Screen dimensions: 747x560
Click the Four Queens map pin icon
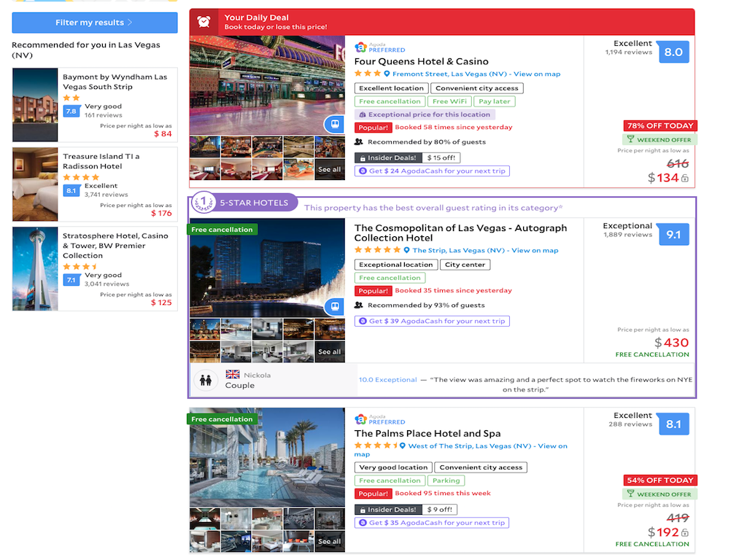click(387, 74)
